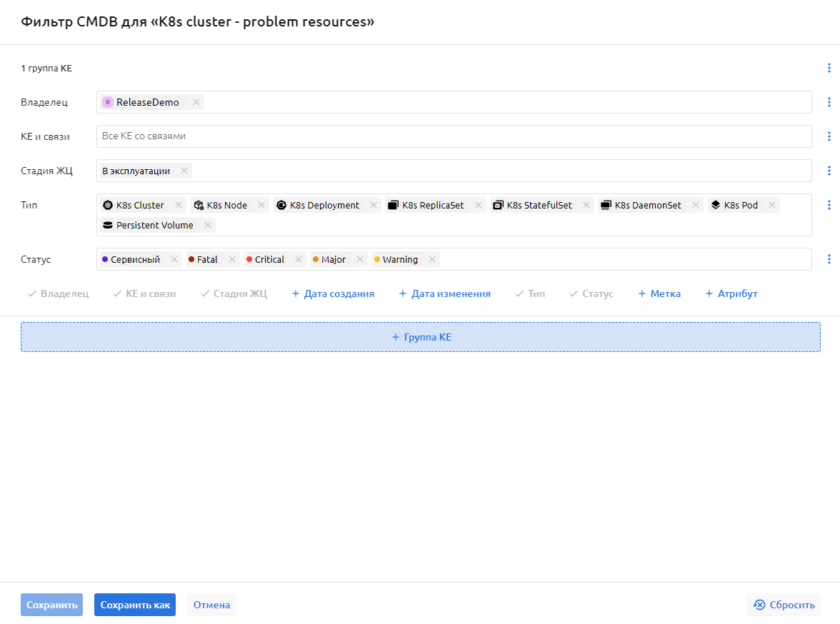
Task: Toggle the Стадия ЖЦ filter criterion
Action: click(x=234, y=293)
